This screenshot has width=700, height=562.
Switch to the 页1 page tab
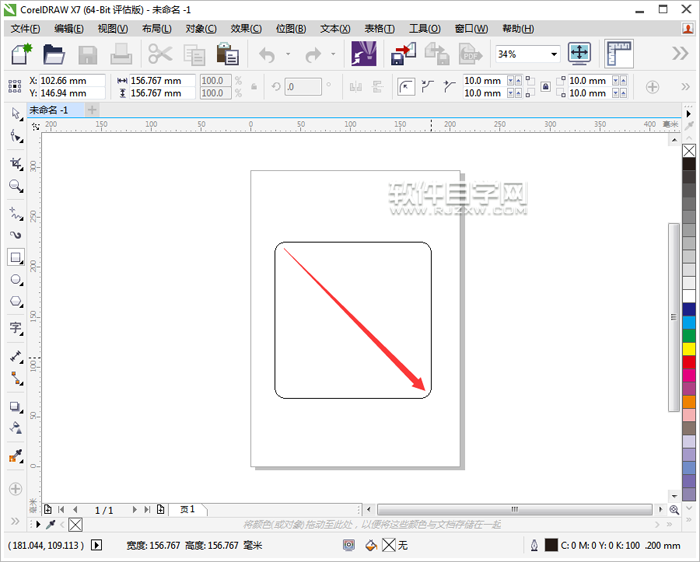click(x=187, y=509)
